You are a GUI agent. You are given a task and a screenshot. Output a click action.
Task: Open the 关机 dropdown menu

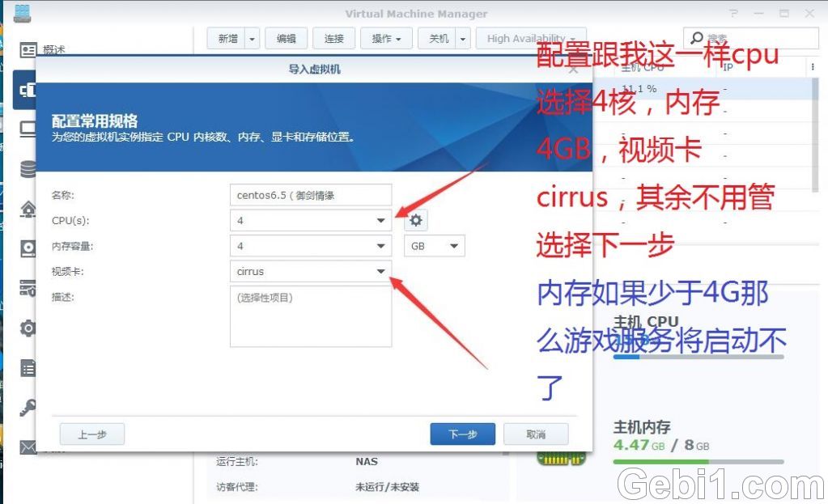pos(461,38)
